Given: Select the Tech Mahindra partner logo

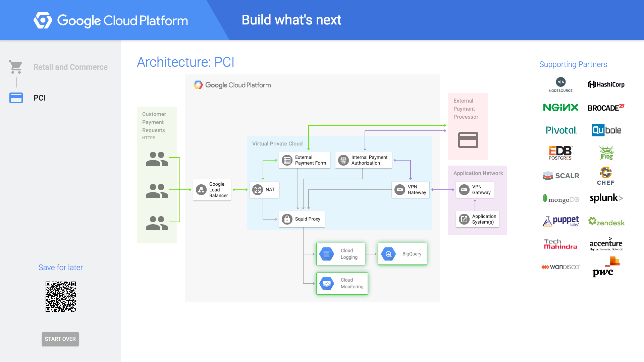Looking at the screenshot, I should (560, 244).
